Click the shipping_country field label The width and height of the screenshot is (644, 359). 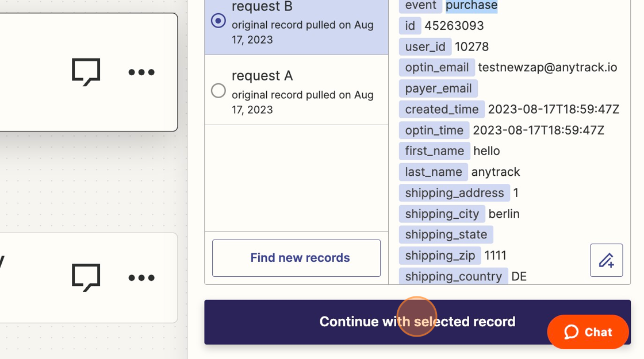[454, 276]
